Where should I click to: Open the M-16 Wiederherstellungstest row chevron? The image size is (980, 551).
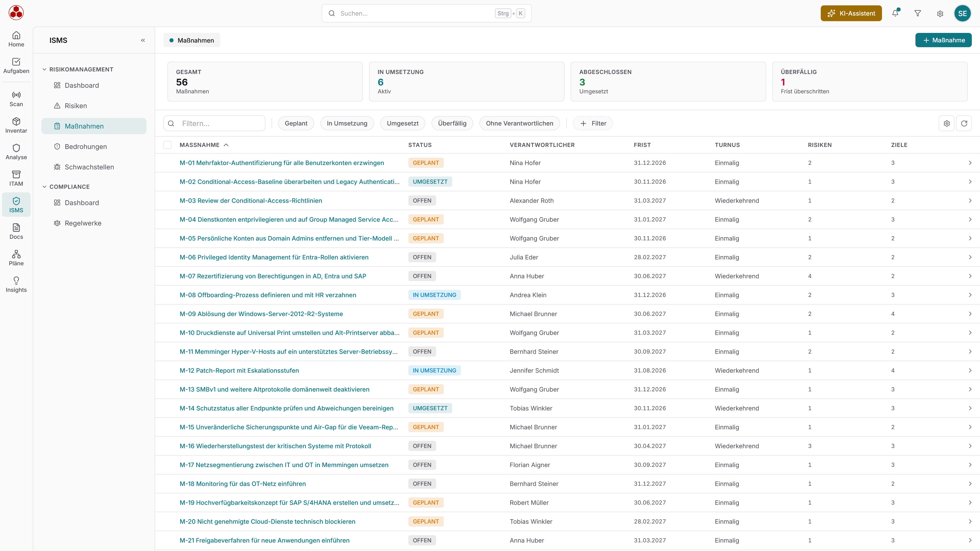tap(970, 446)
